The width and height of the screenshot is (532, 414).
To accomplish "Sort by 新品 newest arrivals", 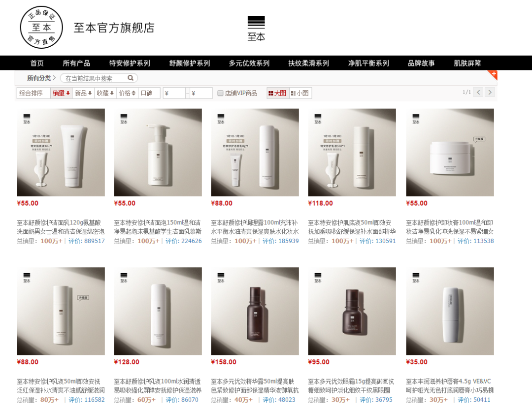I will (x=83, y=93).
